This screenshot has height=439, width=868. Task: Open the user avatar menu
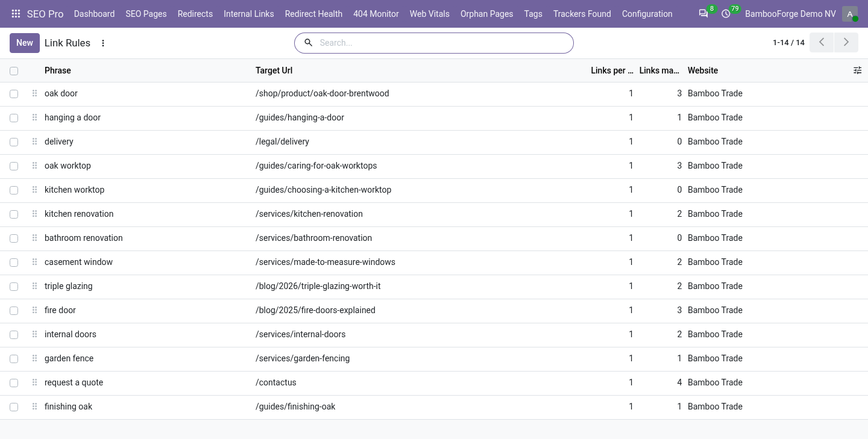point(850,14)
